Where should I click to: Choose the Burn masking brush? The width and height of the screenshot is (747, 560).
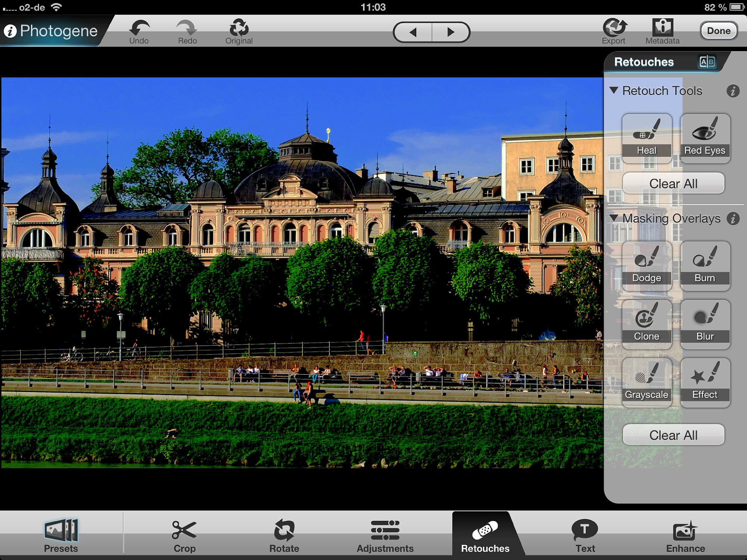coord(705,266)
